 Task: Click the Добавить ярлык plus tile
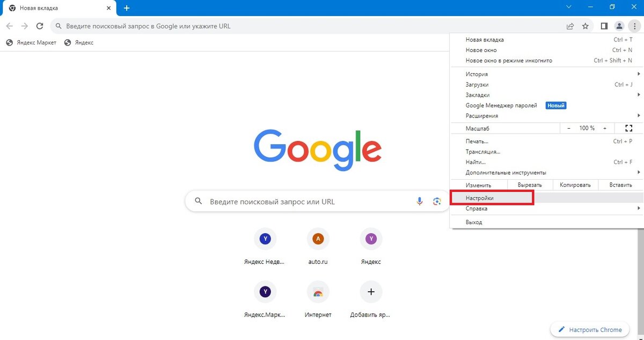coord(371,300)
